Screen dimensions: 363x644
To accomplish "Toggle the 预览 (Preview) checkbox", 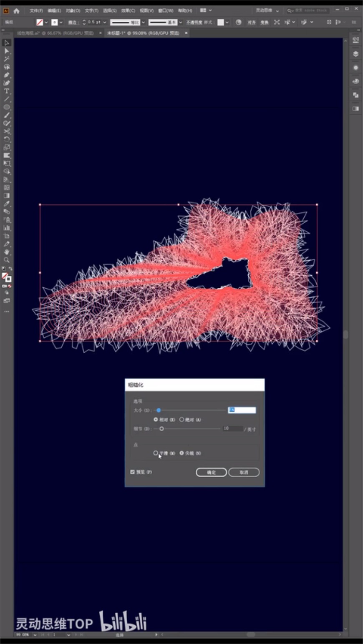I will 132,472.
